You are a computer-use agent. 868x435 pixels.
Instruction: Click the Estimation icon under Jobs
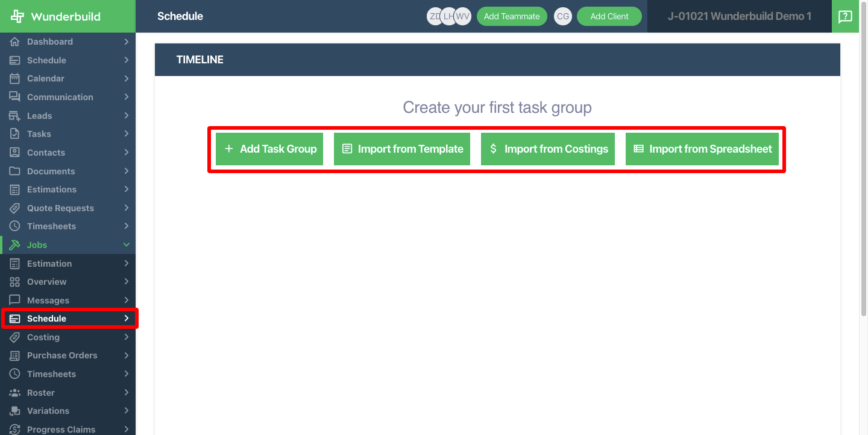click(15, 264)
